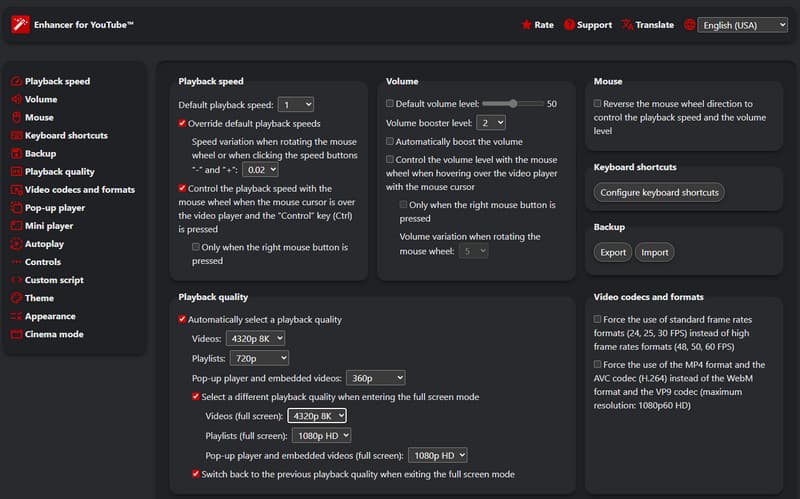Click the Support lifebuoy icon
The height and width of the screenshot is (499, 800).
(569, 24)
